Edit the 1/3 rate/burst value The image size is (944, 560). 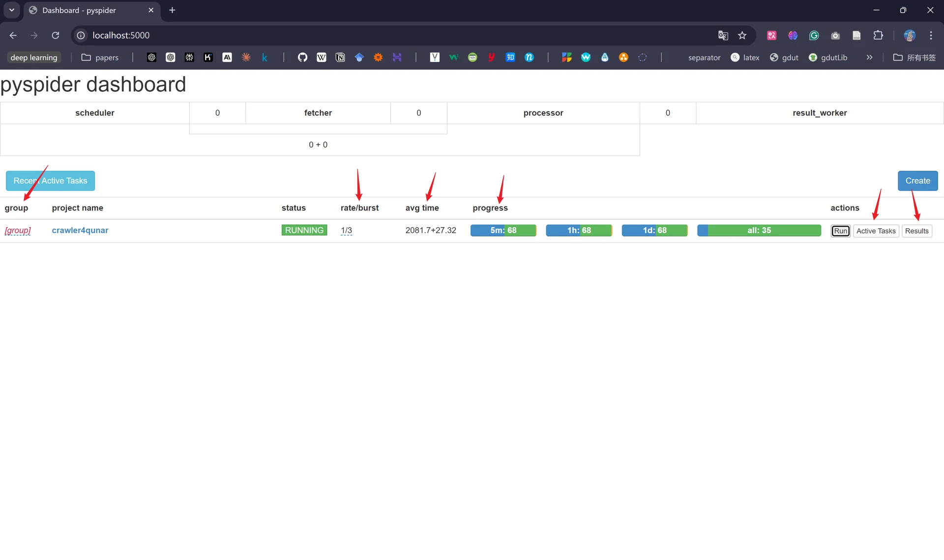347,231
